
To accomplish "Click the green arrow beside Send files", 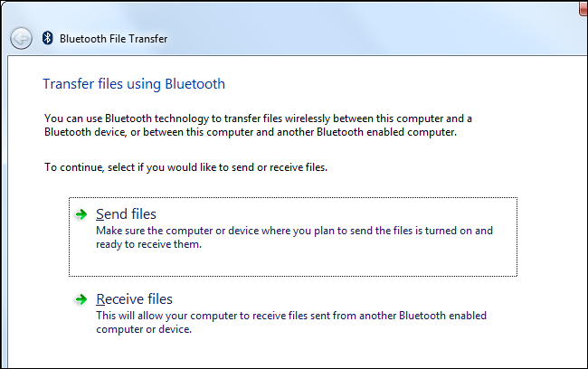I will (81, 214).
